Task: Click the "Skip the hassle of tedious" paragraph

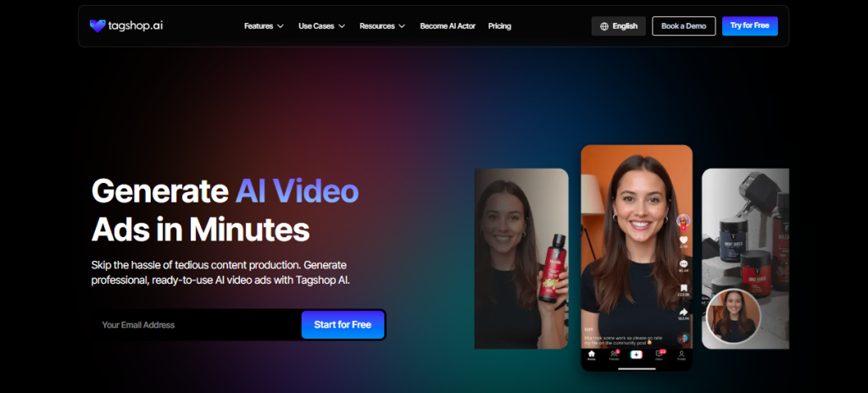Action: 220,273
